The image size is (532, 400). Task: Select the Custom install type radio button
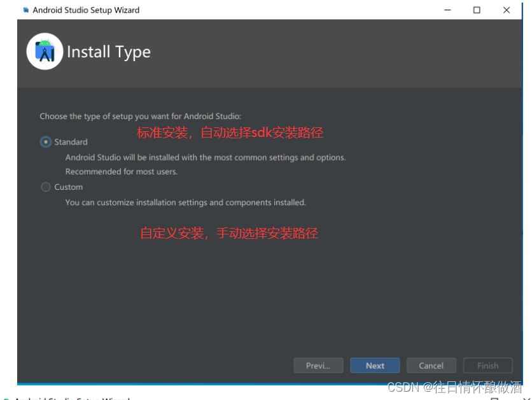coord(46,187)
